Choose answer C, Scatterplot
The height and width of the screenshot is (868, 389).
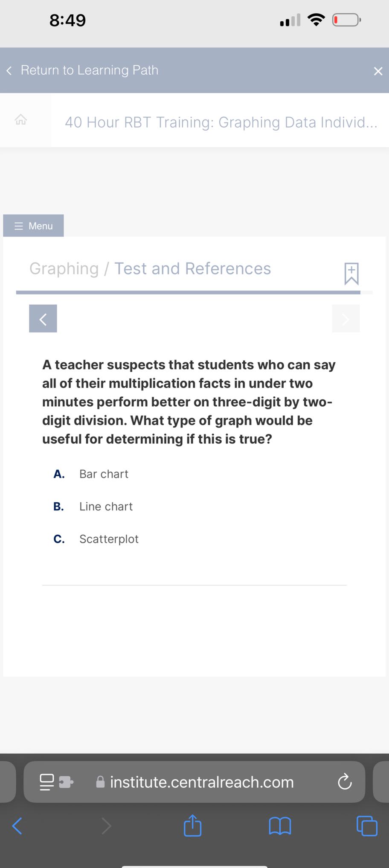(x=109, y=539)
